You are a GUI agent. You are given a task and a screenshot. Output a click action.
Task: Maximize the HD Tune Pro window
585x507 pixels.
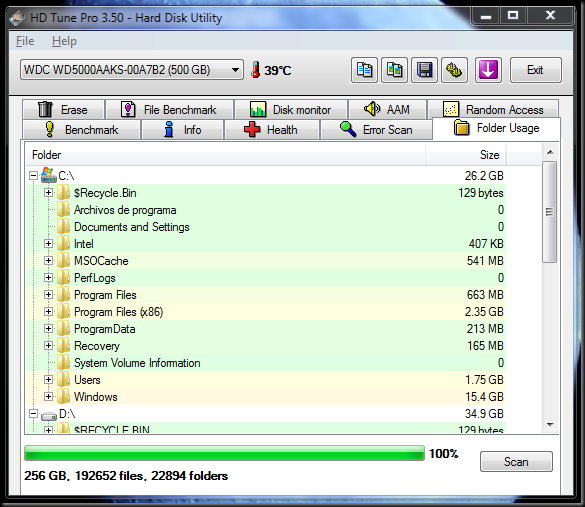coord(513,16)
